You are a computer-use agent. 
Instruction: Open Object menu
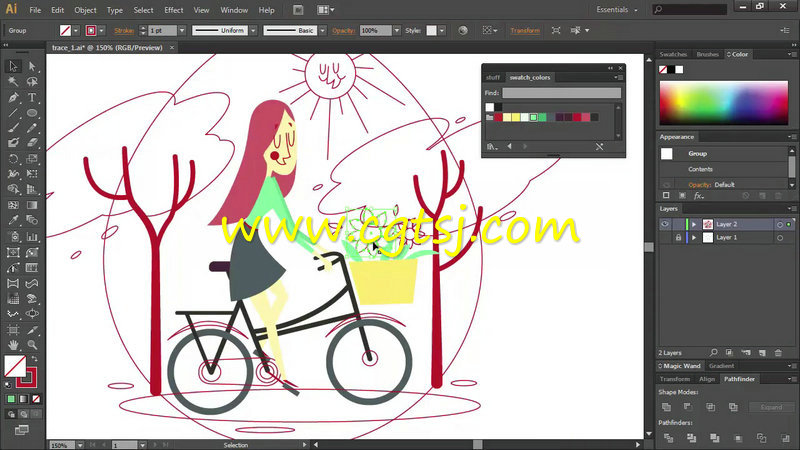pos(85,10)
